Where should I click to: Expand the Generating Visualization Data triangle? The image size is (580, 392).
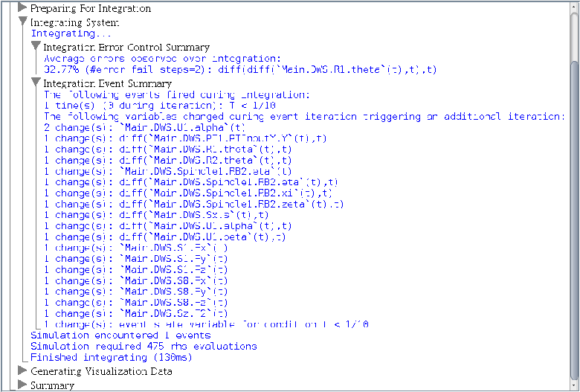(x=22, y=370)
